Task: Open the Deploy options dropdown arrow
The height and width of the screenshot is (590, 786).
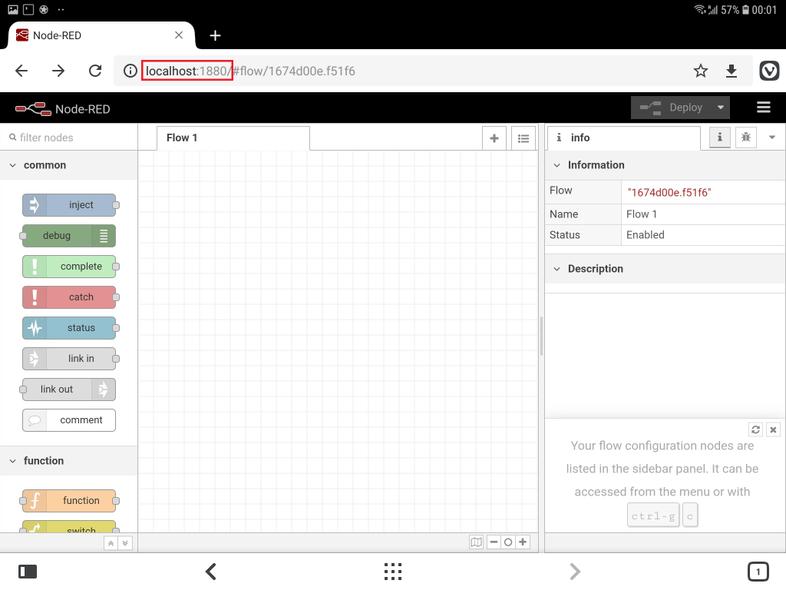Action: coord(720,108)
